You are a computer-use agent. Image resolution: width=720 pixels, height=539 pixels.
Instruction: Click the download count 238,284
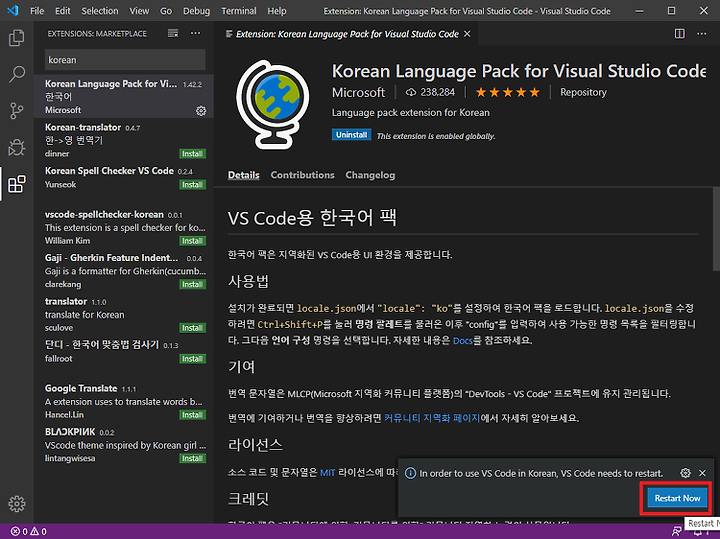click(x=430, y=93)
